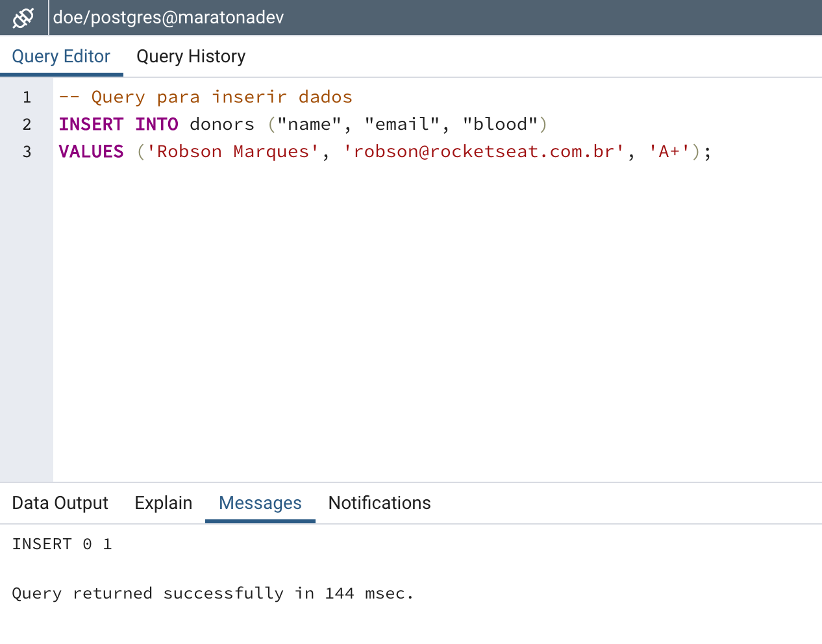Place cursor on the "email" column name

(x=402, y=125)
